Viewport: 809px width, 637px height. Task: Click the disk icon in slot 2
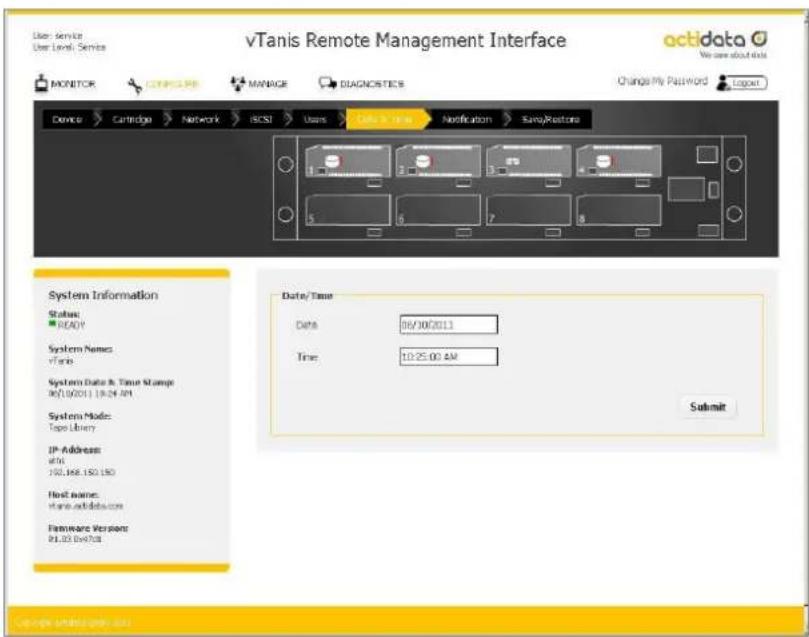pyautogui.click(x=423, y=161)
